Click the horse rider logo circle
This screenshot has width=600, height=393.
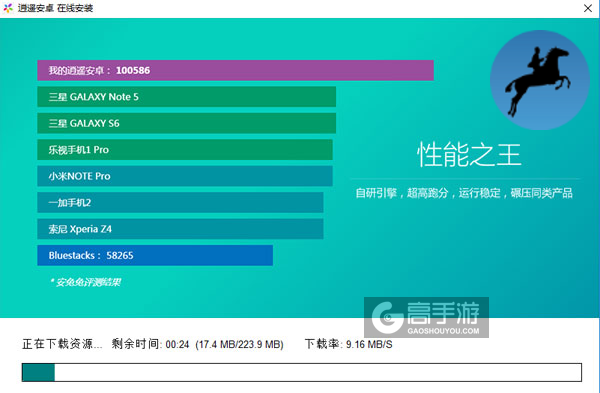(540, 80)
